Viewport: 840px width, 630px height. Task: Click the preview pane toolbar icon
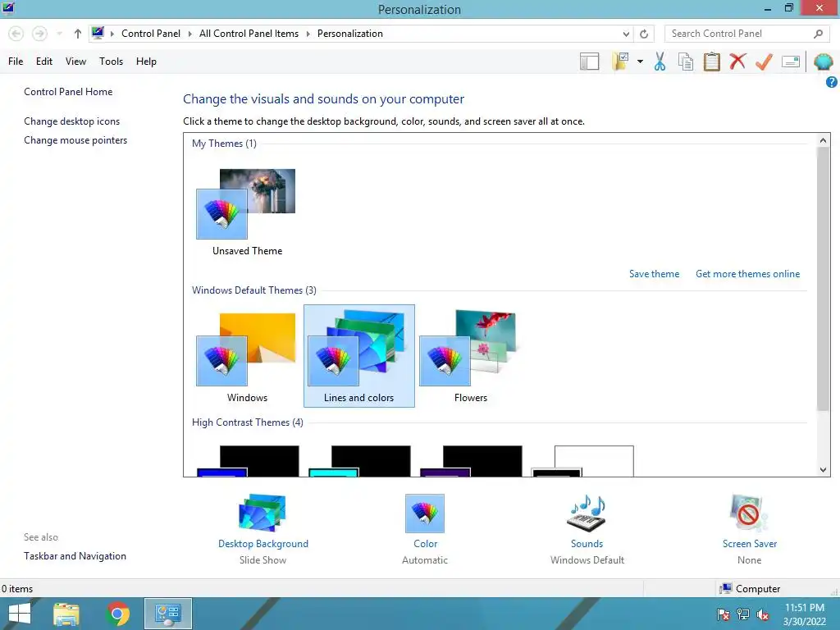[x=589, y=62]
